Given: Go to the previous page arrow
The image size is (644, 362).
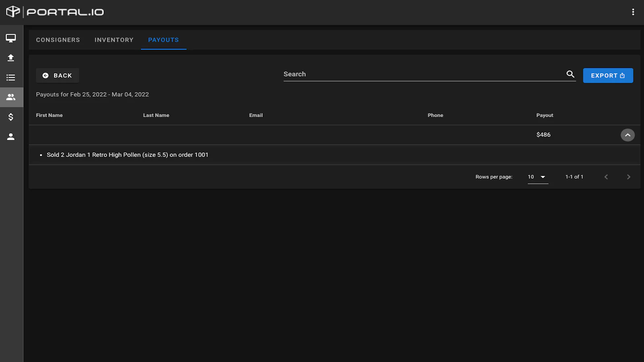Looking at the screenshot, I should coord(606,177).
